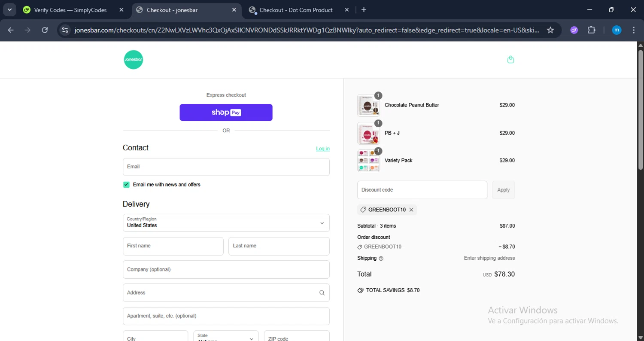Image resolution: width=644 pixels, height=341 pixels.
Task: Focus the City field
Action: tap(155, 336)
